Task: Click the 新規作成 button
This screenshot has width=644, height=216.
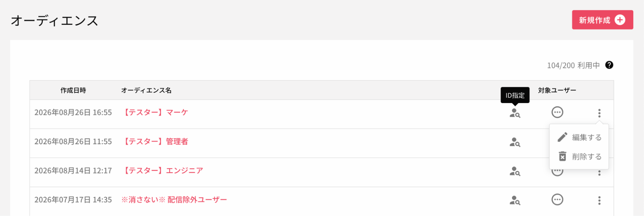Action: [602, 20]
